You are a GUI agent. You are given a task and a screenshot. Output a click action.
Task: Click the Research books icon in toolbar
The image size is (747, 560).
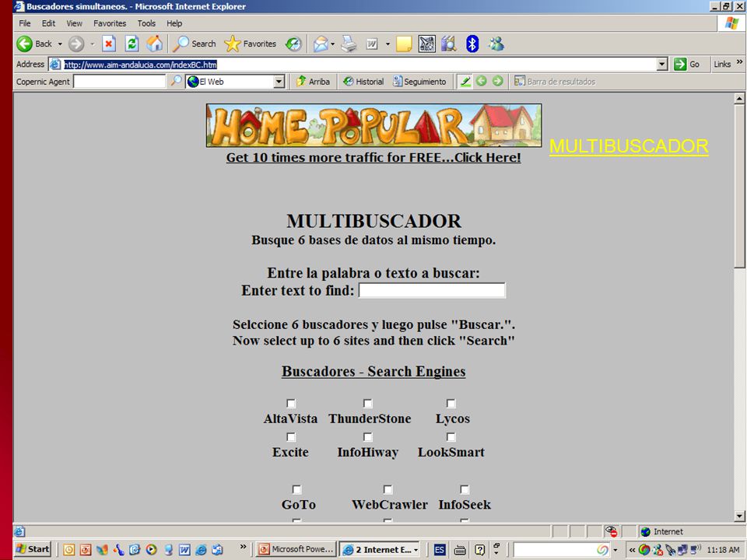tap(449, 44)
